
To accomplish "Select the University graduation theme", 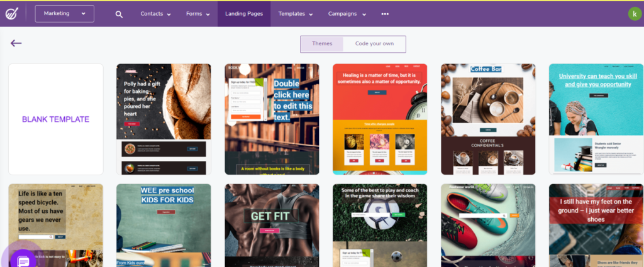I will pos(596,119).
